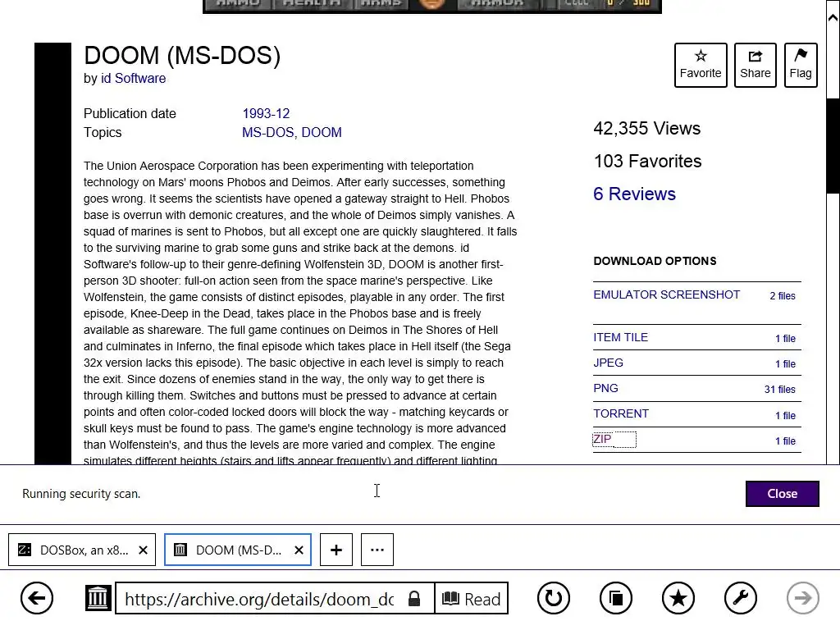Image resolution: width=840 pixels, height=630 pixels.
Task: Click the '31 files' count link
Action: coord(779,390)
